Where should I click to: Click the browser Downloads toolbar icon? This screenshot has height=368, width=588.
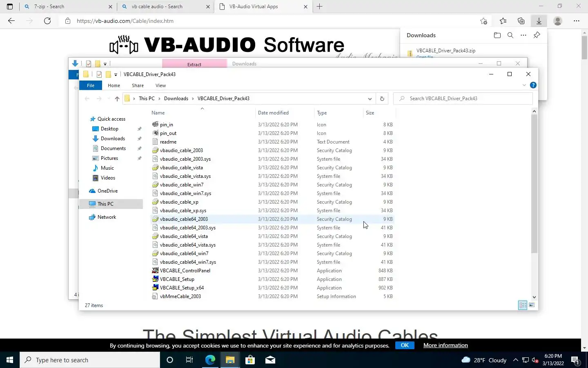coord(539,21)
